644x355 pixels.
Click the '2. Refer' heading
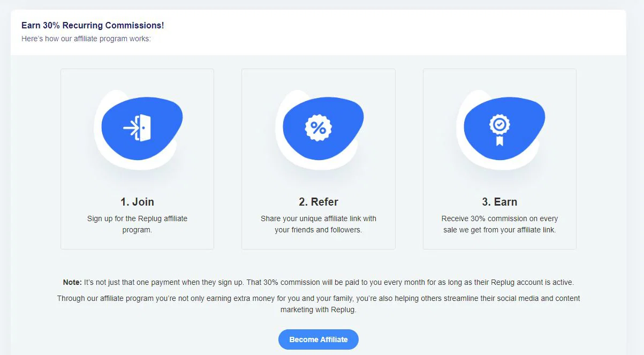click(x=319, y=202)
